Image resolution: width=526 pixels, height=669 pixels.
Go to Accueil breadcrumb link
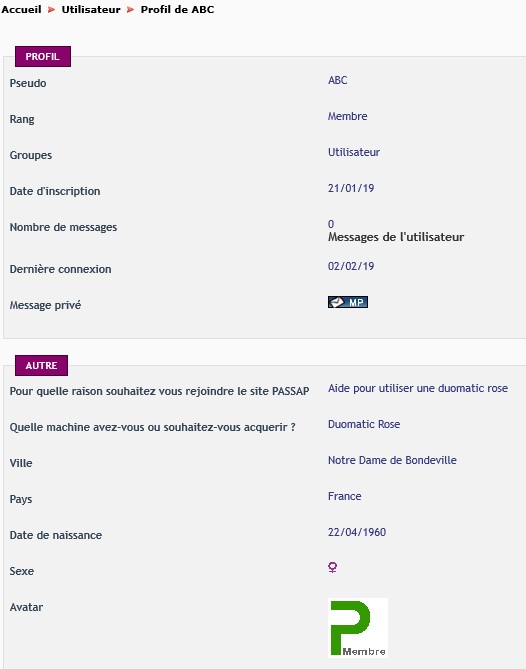21,9
